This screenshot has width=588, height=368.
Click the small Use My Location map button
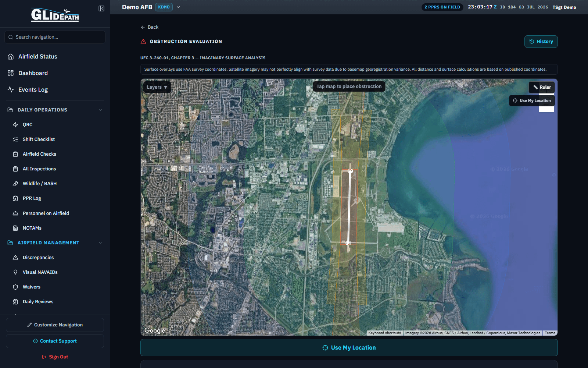(532, 100)
